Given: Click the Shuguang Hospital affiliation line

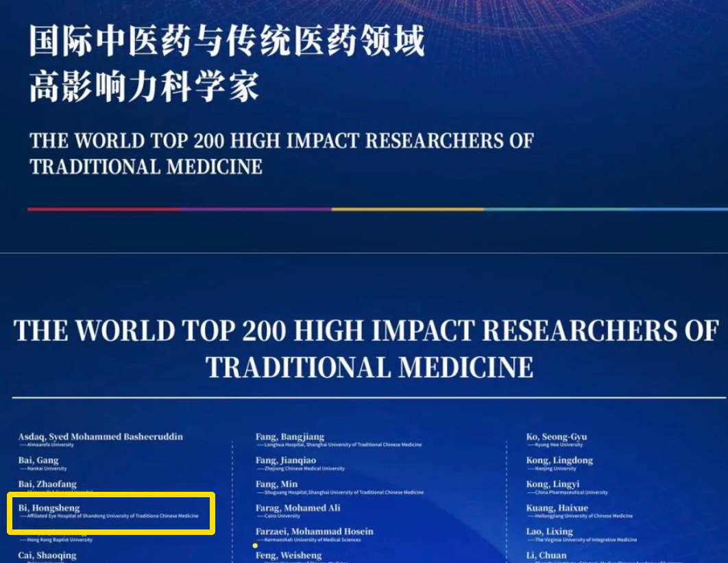Looking at the screenshot, I should 340,492.
